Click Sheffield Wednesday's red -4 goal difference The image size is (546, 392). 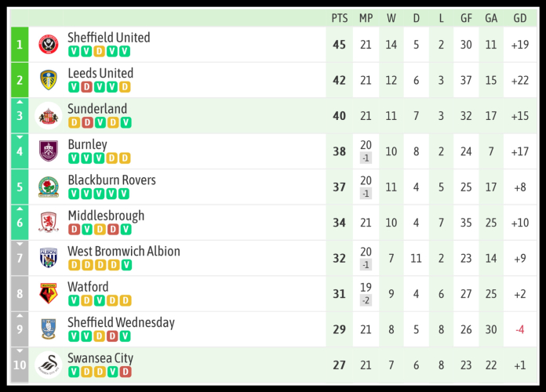(x=519, y=329)
